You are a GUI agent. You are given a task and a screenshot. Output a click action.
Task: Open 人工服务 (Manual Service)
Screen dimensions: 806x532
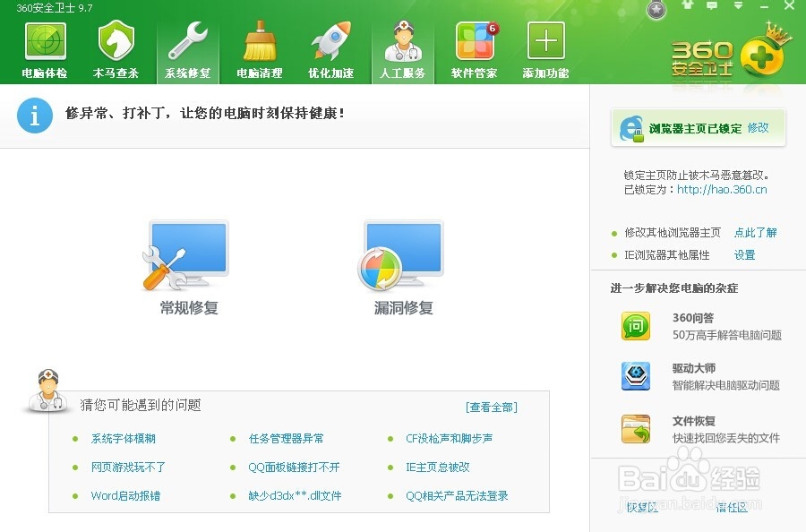pos(402,45)
